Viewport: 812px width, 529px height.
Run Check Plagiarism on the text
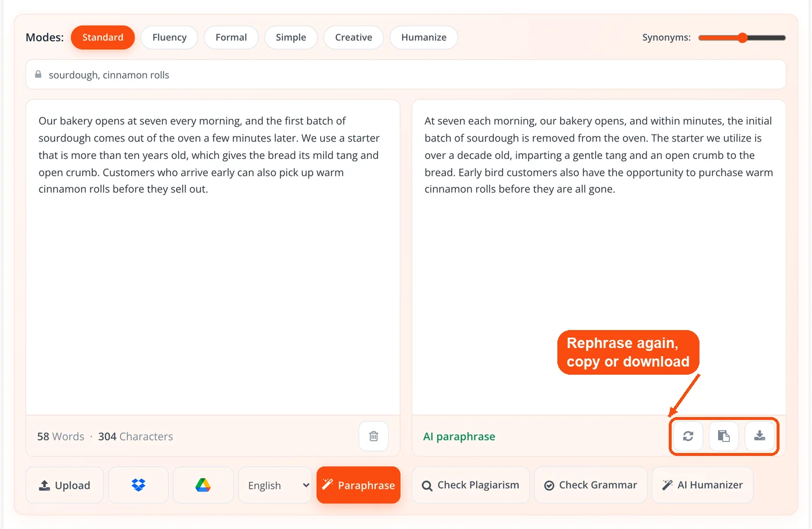(x=470, y=485)
